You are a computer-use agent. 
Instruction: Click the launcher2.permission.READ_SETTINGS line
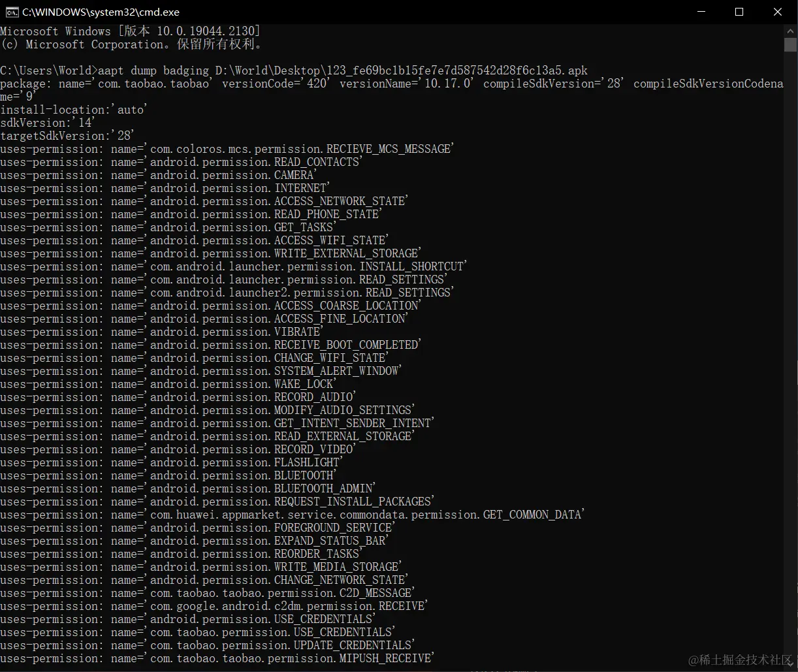click(x=227, y=293)
